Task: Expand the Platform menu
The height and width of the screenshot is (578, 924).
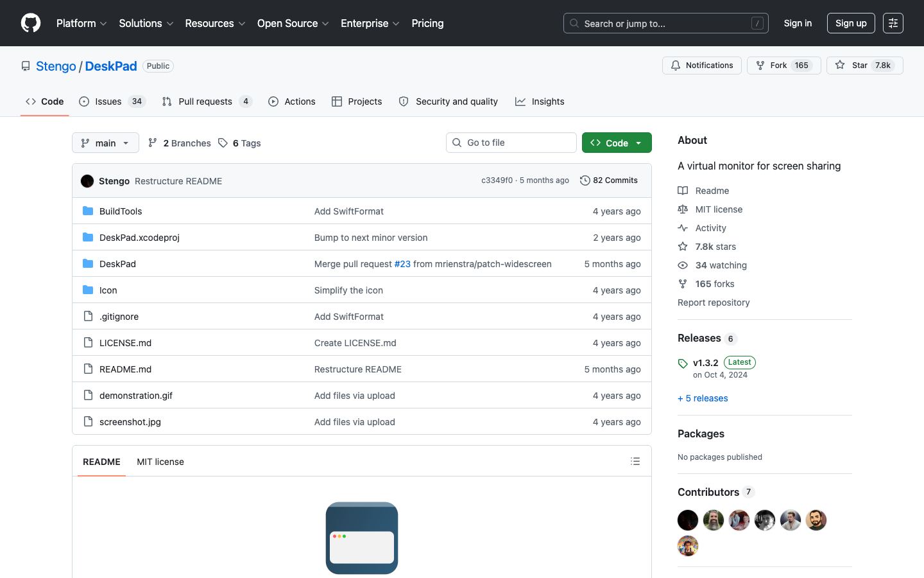Action: [81, 23]
